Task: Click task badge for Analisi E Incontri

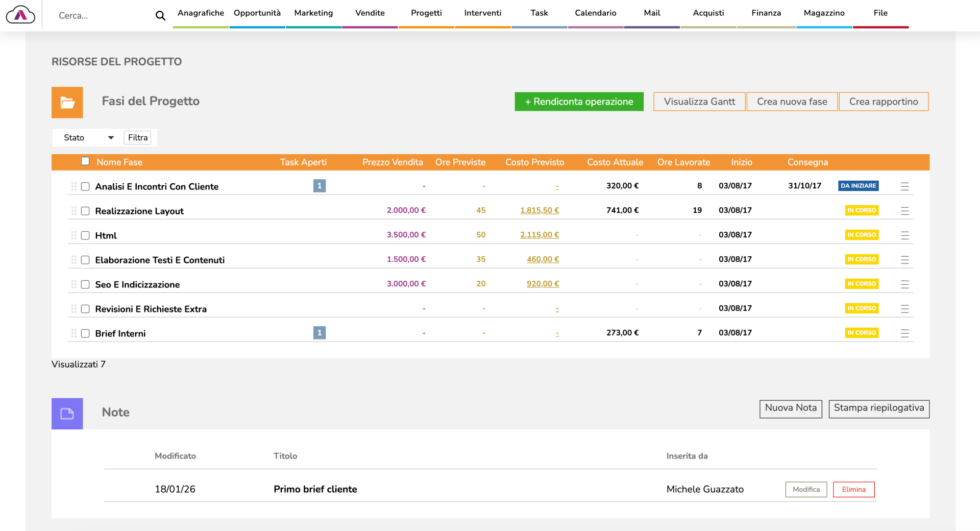Action: click(x=320, y=186)
